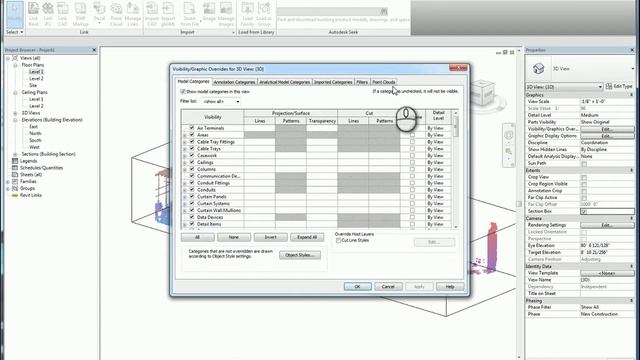This screenshot has width=640, height=360.
Task: Open the Select panel dropdown in ribbon
Action: (x=15, y=32)
